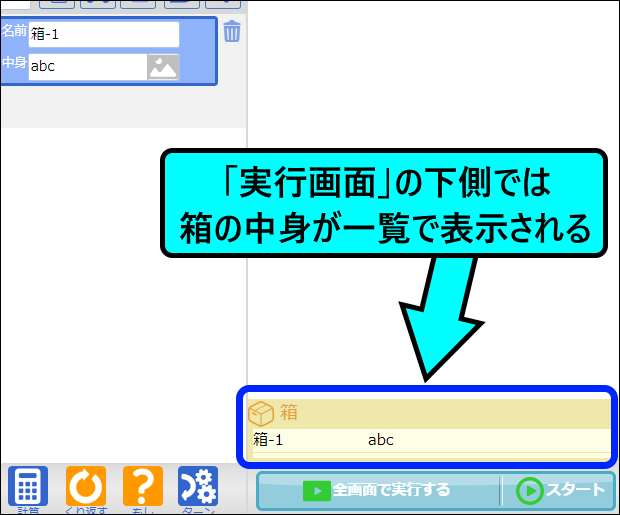Select the くり返す loop icon
Screen dimensions: 620x515
coord(86,486)
